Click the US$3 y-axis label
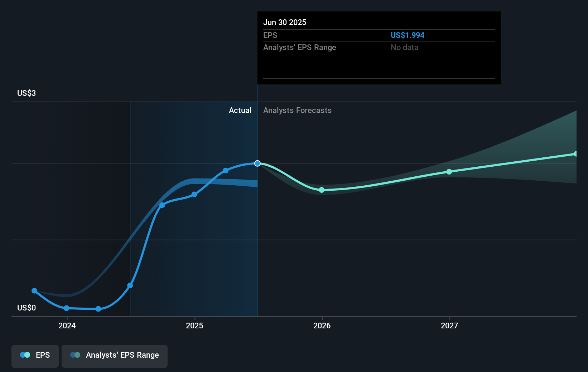This screenshot has height=372, width=588. click(26, 93)
